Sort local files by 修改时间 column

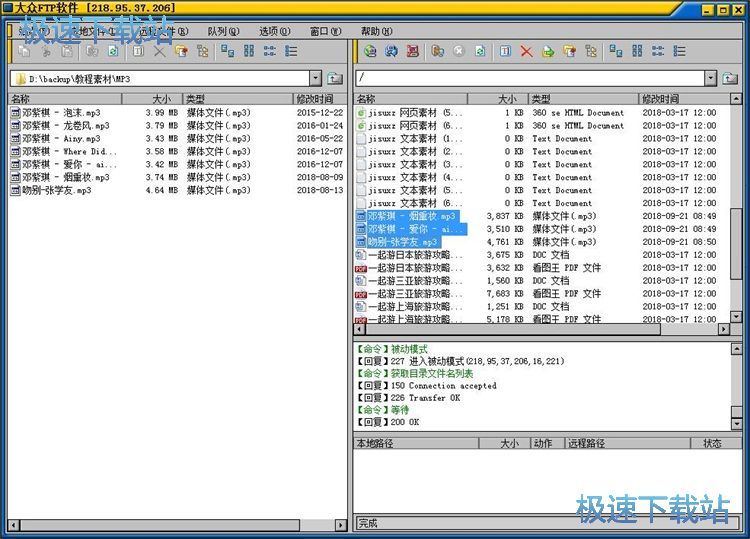pos(320,99)
